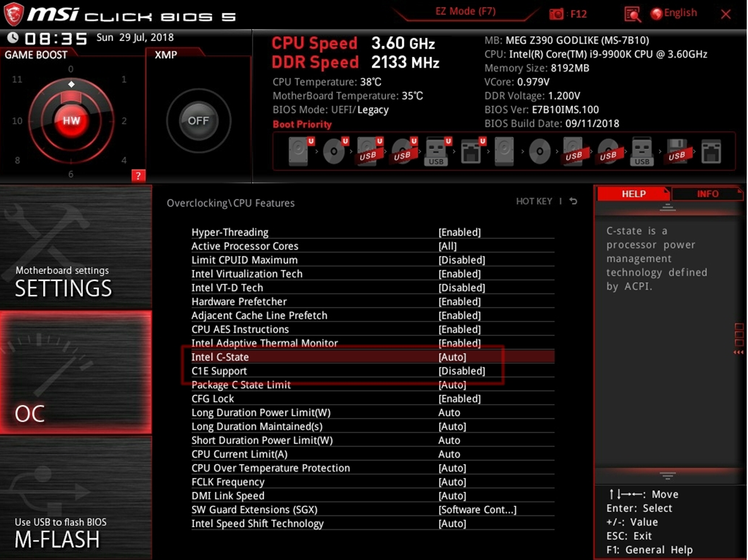Screen dimensions: 748x560
Task: Open Intel C-State [Auto] options
Action: [452, 357]
